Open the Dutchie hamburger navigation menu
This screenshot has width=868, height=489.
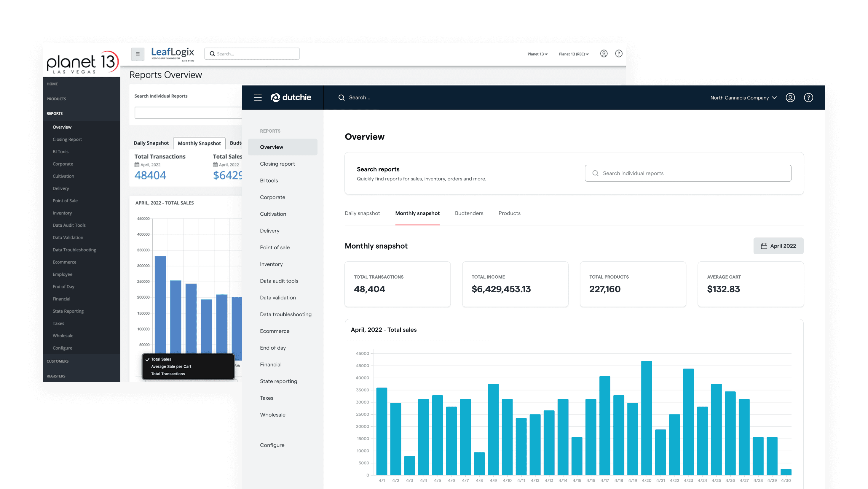(258, 97)
